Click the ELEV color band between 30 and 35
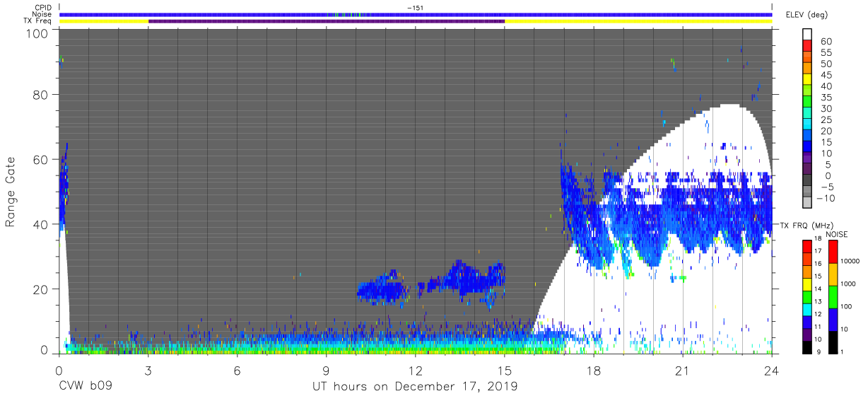The width and height of the screenshot is (868, 401). 808,103
